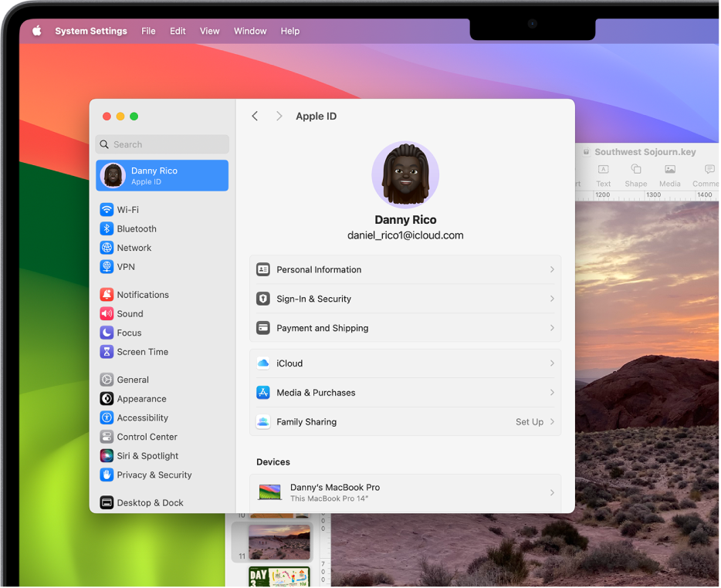Select Bluetooth in the sidebar

click(x=136, y=229)
